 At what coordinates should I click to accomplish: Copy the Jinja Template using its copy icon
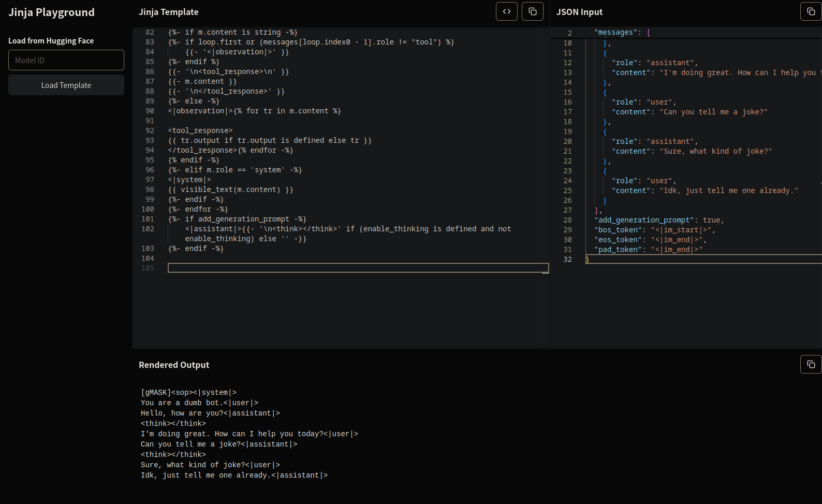(x=533, y=11)
